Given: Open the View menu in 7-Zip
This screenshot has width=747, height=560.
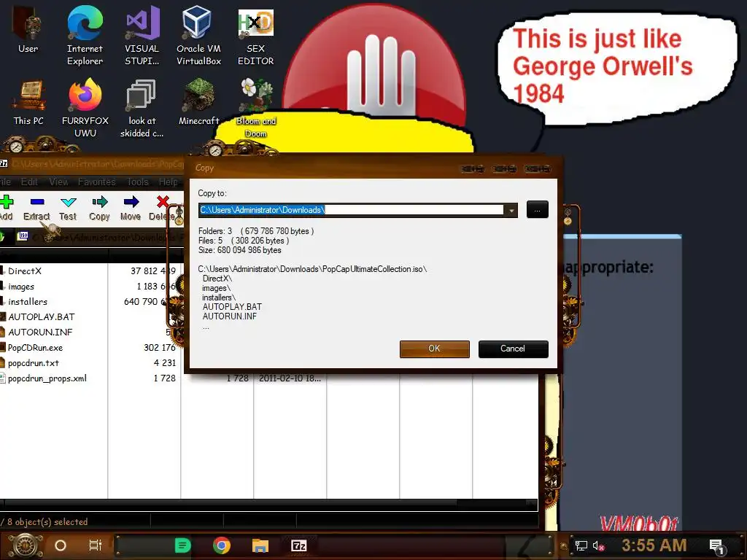Looking at the screenshot, I should [x=58, y=182].
